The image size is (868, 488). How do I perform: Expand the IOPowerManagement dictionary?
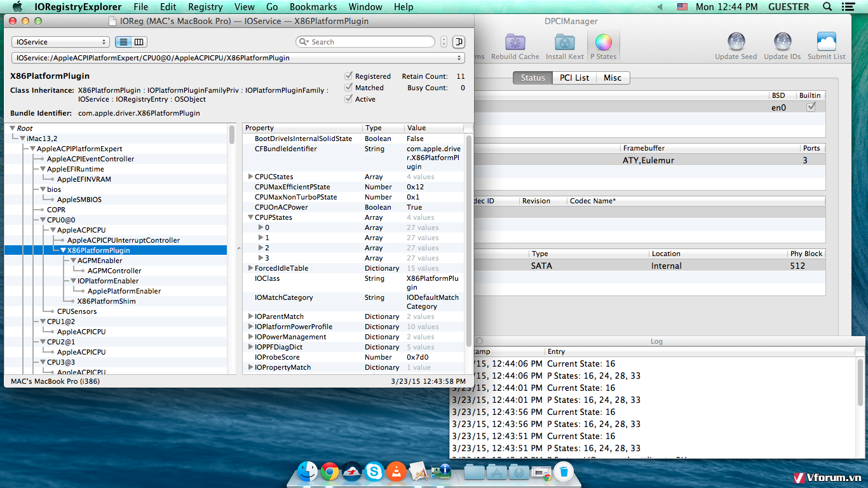point(250,337)
